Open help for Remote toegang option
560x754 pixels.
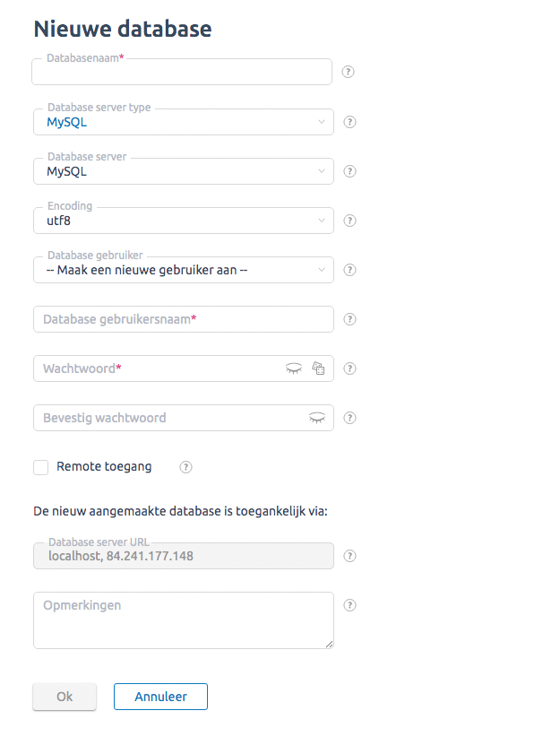[x=186, y=467]
